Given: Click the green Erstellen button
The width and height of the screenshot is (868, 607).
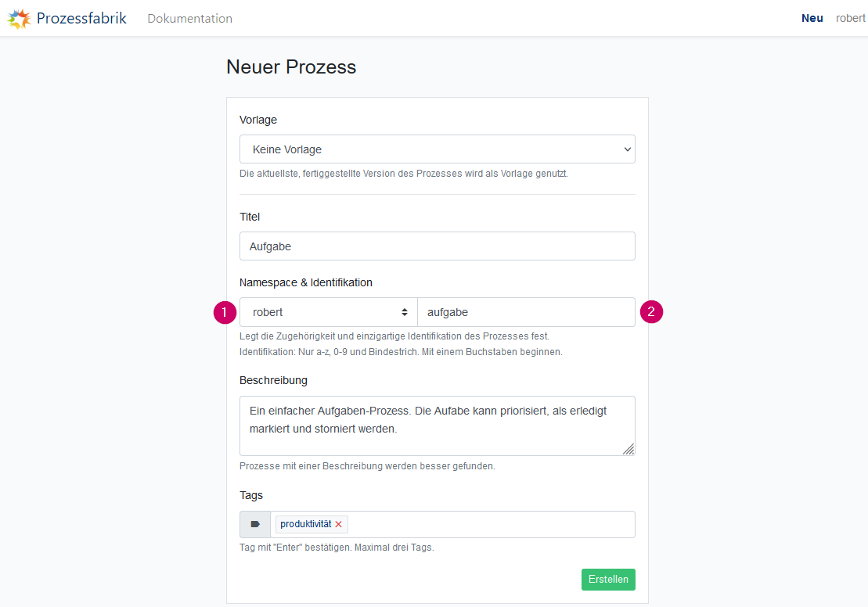Looking at the screenshot, I should pyautogui.click(x=608, y=580).
